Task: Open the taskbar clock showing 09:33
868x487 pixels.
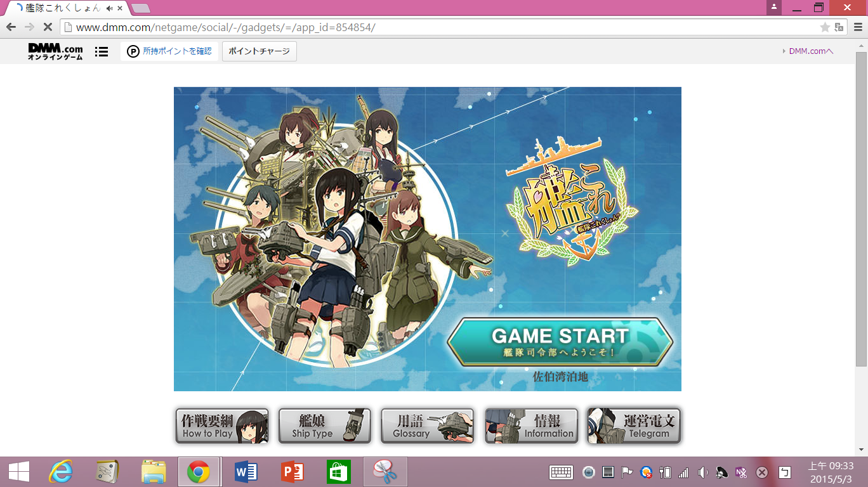Action: tap(831, 472)
